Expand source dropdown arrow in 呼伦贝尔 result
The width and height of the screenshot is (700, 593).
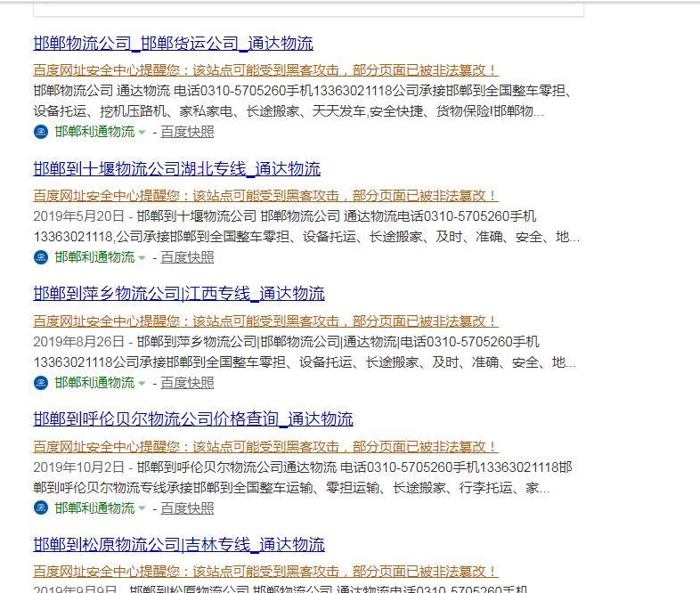click(x=142, y=508)
